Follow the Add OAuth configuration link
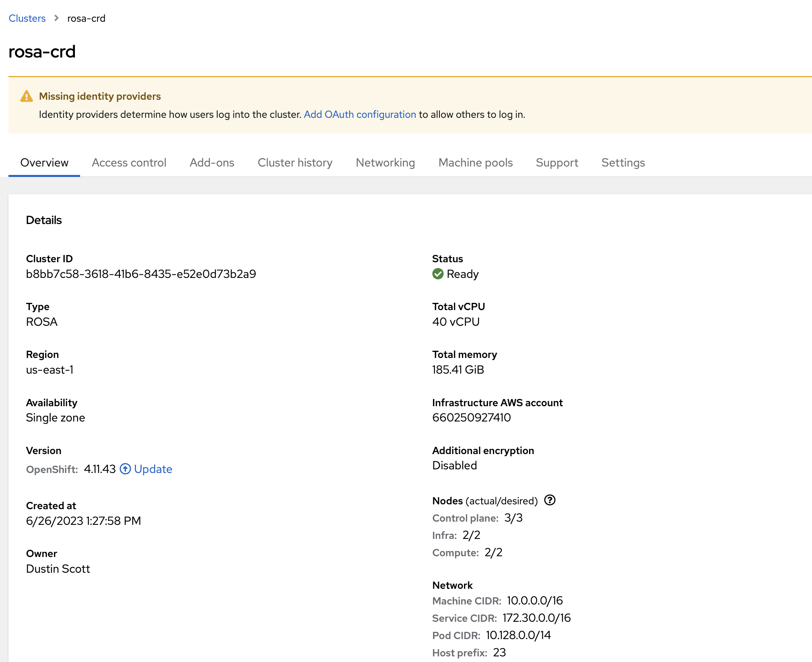Screen dimensions: 812x662 pyautogui.click(x=360, y=115)
